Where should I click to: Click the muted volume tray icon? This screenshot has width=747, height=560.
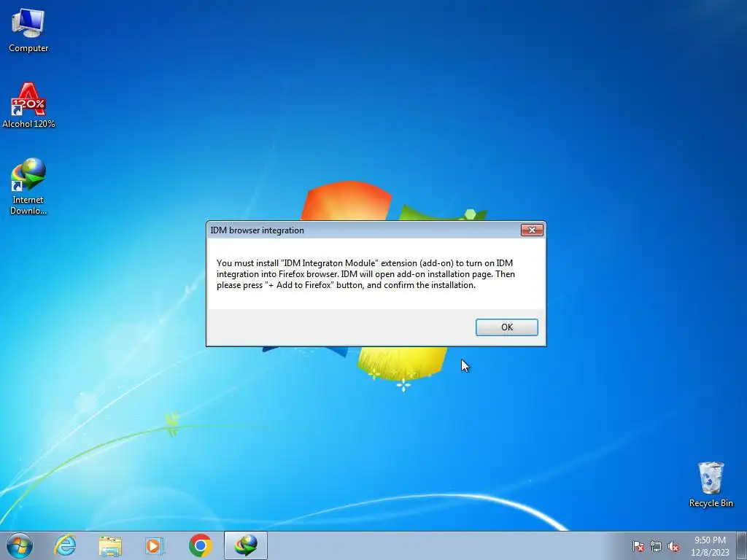pyautogui.click(x=673, y=546)
